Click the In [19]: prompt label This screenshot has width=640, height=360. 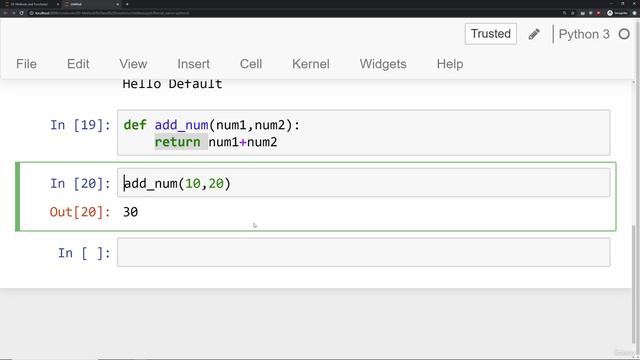click(80, 125)
